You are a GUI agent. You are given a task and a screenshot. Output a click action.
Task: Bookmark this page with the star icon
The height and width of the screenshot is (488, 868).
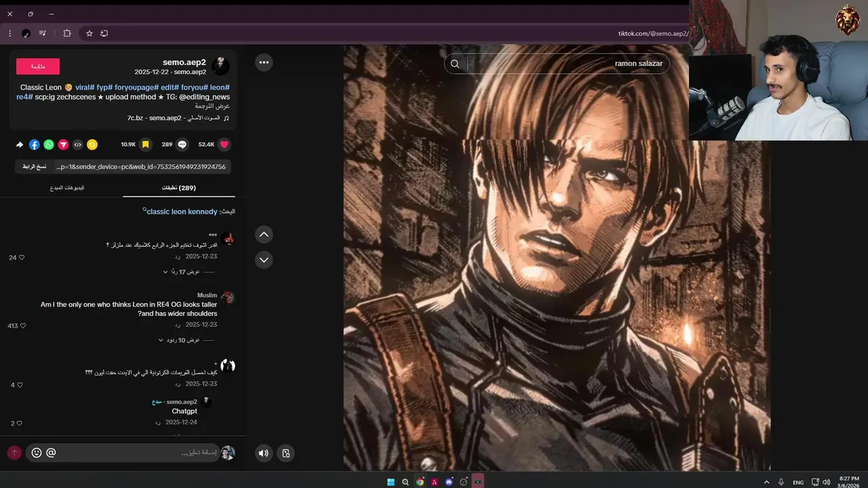[89, 33]
